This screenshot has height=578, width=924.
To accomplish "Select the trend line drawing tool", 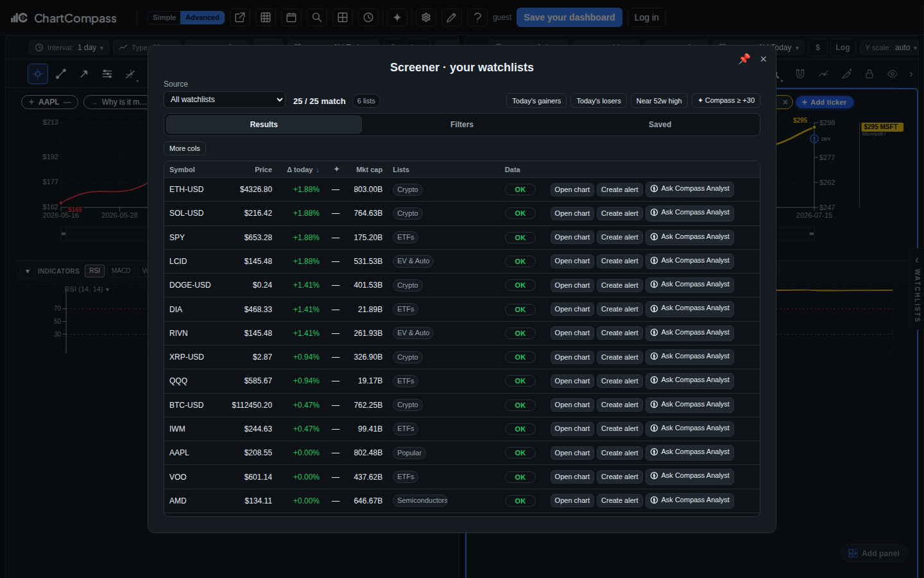I will click(61, 74).
